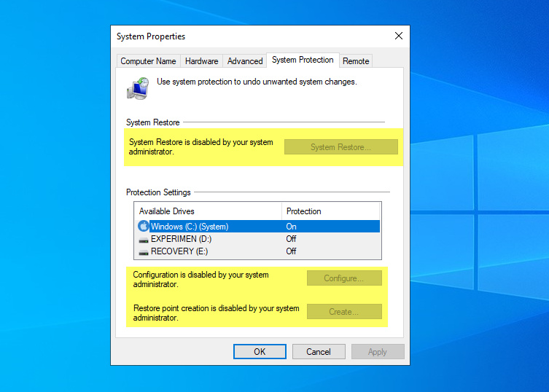
Task: Click the Available Drives column header
Action: click(x=209, y=211)
